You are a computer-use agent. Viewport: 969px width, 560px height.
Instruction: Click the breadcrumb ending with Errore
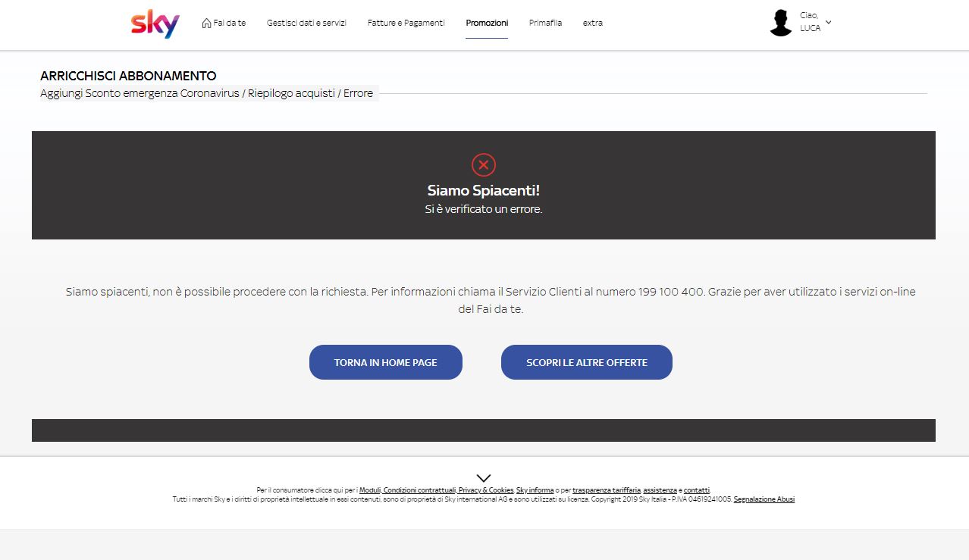tap(207, 93)
